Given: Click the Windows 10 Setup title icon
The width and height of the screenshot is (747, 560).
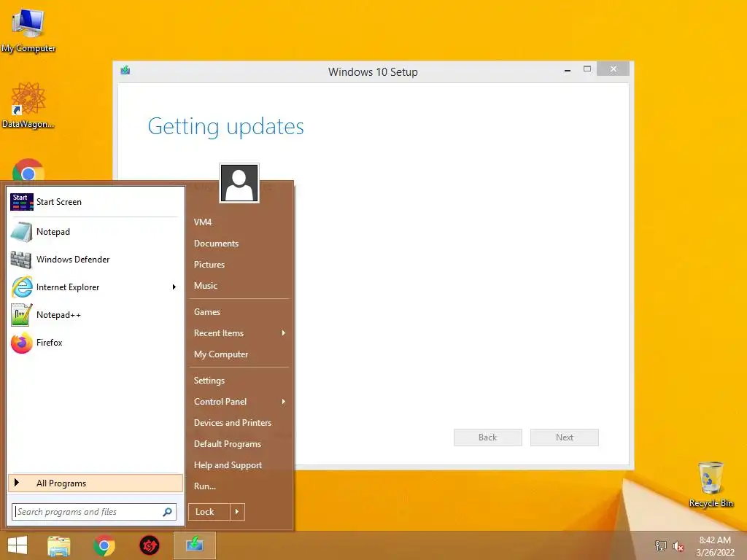Looking at the screenshot, I should pyautogui.click(x=125, y=71).
